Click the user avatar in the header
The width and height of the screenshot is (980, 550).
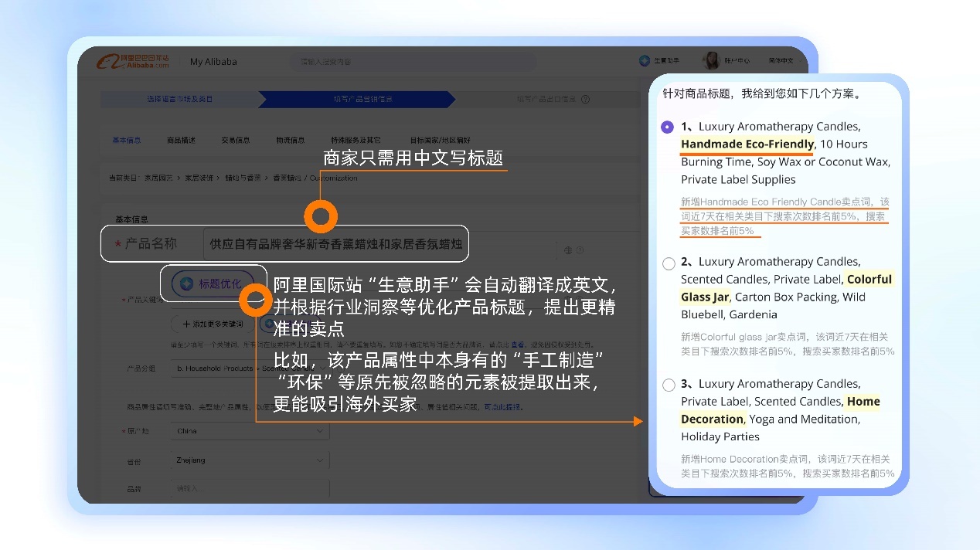[711, 61]
